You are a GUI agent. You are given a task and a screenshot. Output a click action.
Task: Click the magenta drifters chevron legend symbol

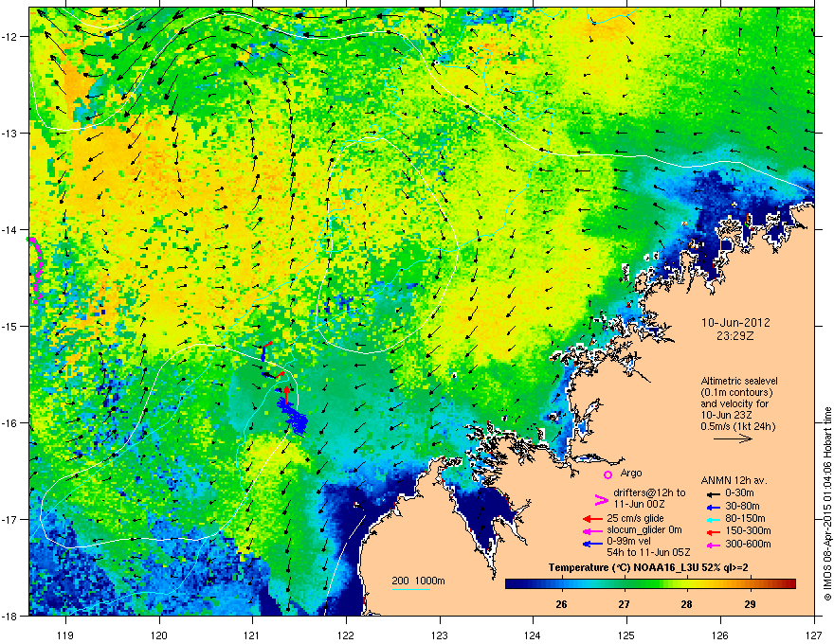601,499
